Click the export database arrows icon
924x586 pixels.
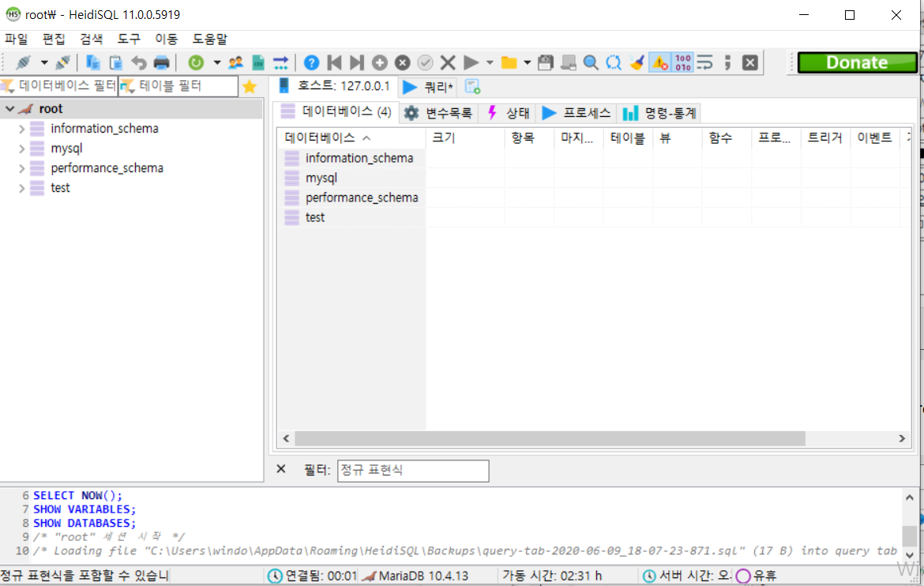pyautogui.click(x=281, y=62)
